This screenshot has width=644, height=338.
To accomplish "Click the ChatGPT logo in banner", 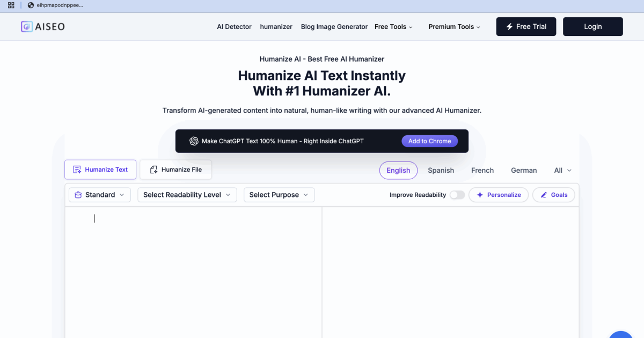I will tap(194, 141).
